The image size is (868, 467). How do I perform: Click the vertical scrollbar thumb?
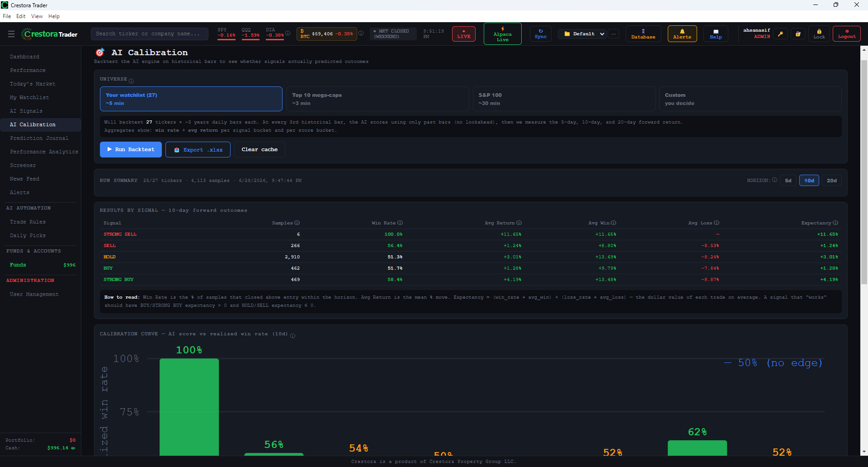point(864,172)
